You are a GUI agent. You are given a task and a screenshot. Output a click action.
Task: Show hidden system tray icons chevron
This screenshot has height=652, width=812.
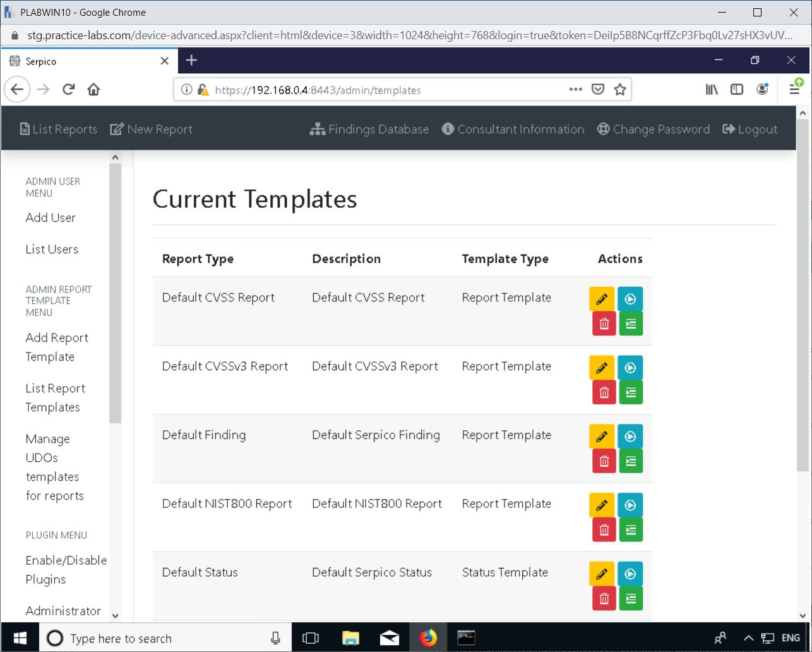click(x=748, y=638)
